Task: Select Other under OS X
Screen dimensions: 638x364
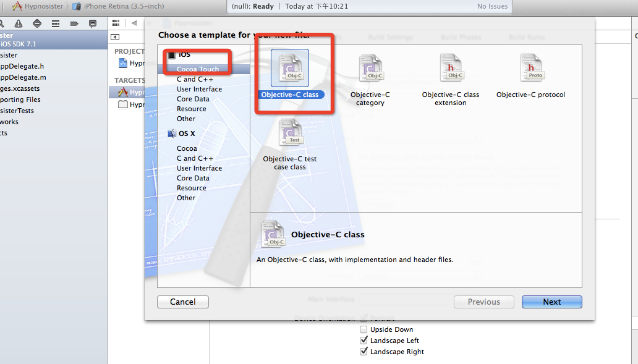Action: pos(186,198)
